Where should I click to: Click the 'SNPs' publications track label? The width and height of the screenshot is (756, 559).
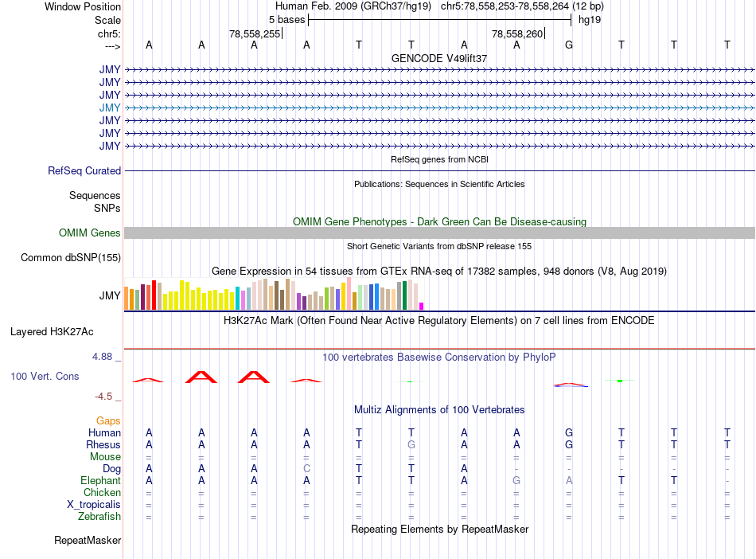107,208
